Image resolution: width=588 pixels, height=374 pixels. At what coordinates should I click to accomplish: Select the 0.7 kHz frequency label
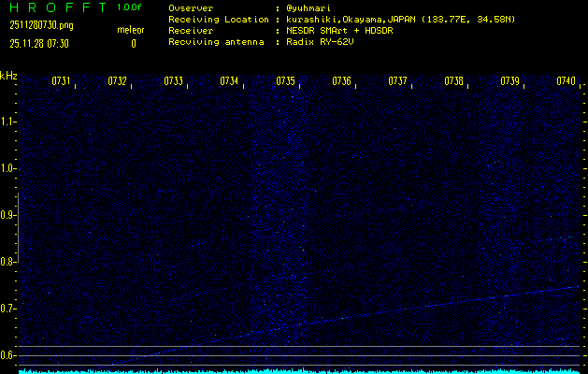[8, 309]
